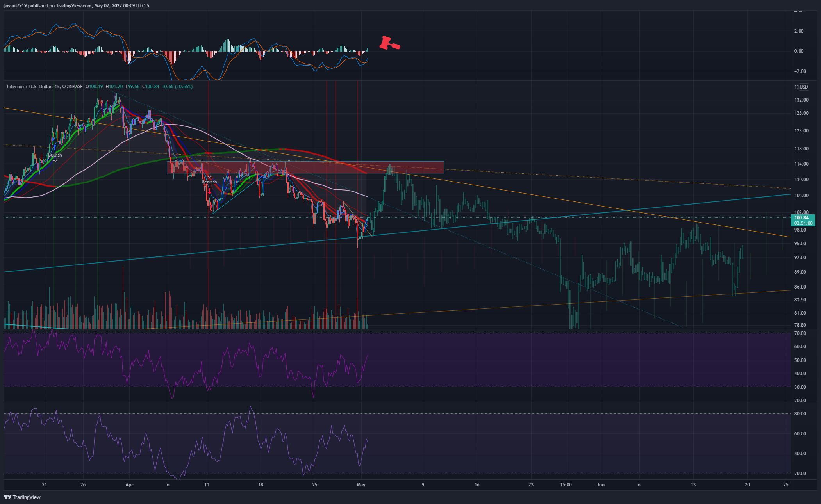Click price scale label 89.00
This screenshot has width=821, height=504.
coord(800,272)
